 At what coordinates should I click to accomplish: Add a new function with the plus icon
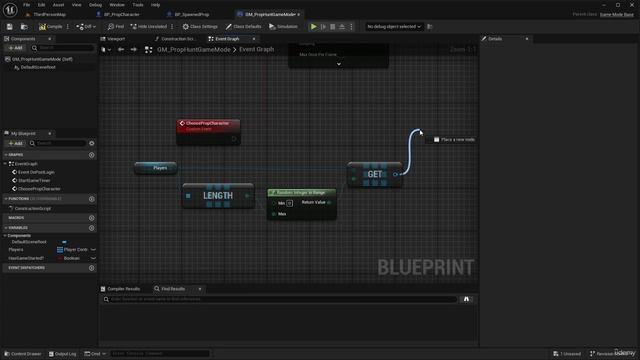click(91, 199)
